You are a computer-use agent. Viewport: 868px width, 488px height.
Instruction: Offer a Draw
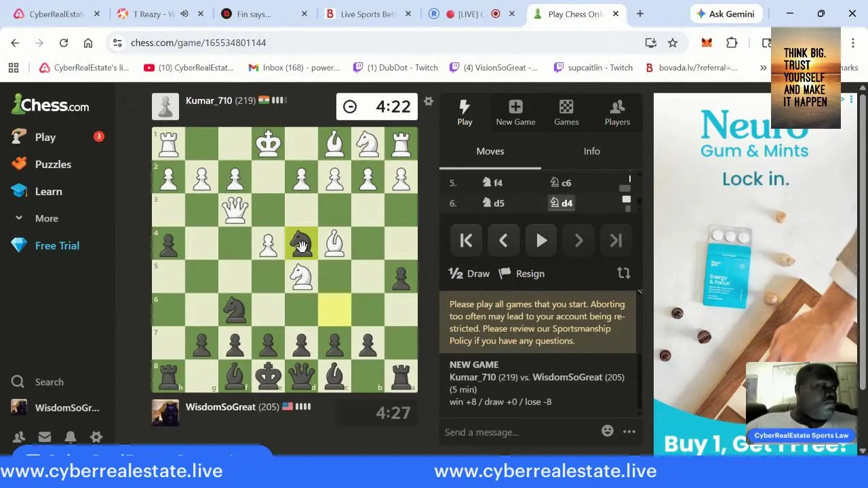(469, 274)
